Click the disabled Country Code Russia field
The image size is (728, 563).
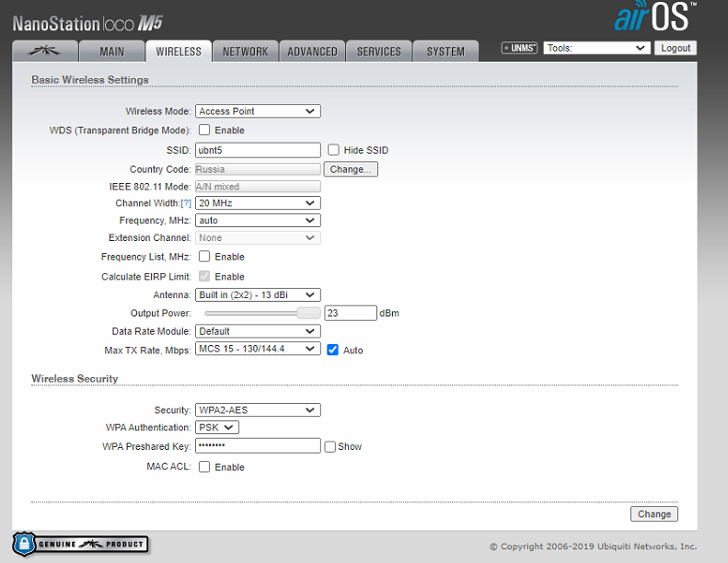tap(258, 169)
